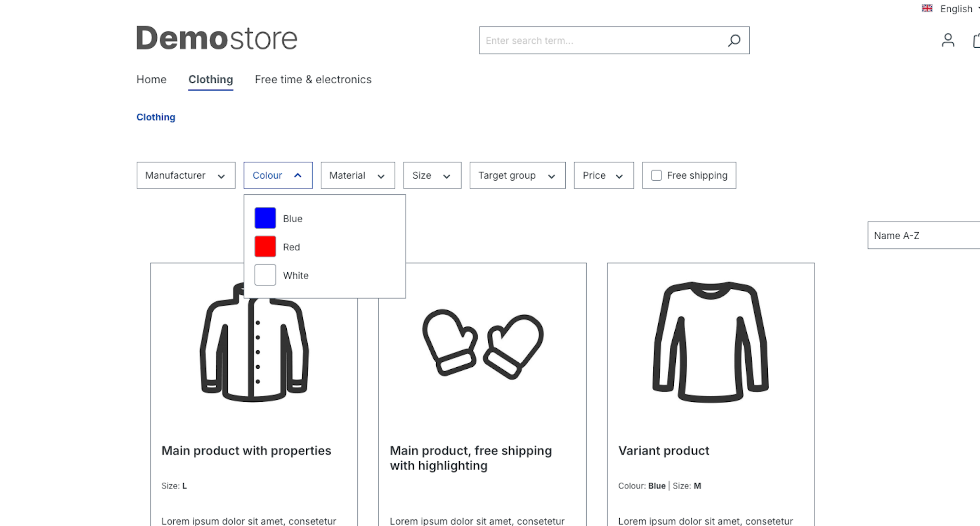
Task: Expand the Manufacturer filter dropdown
Action: coord(185,175)
